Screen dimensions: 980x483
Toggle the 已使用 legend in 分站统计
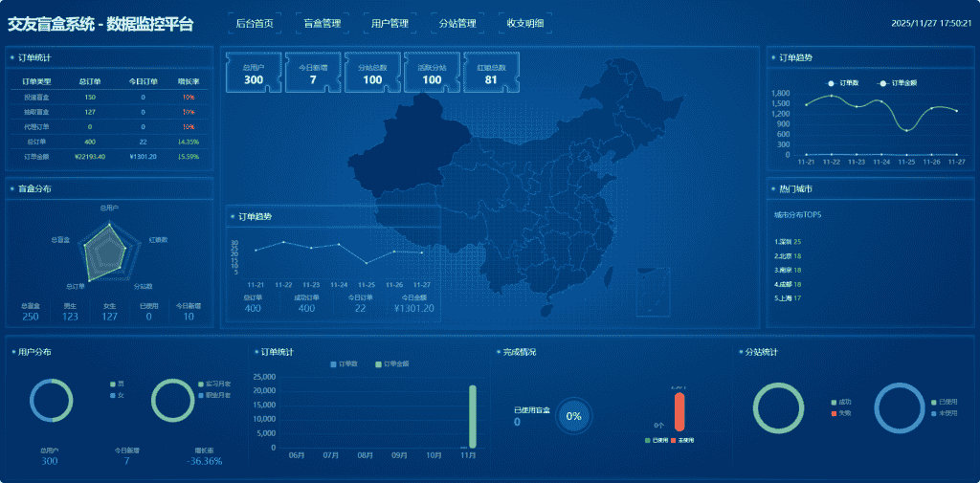click(x=944, y=402)
